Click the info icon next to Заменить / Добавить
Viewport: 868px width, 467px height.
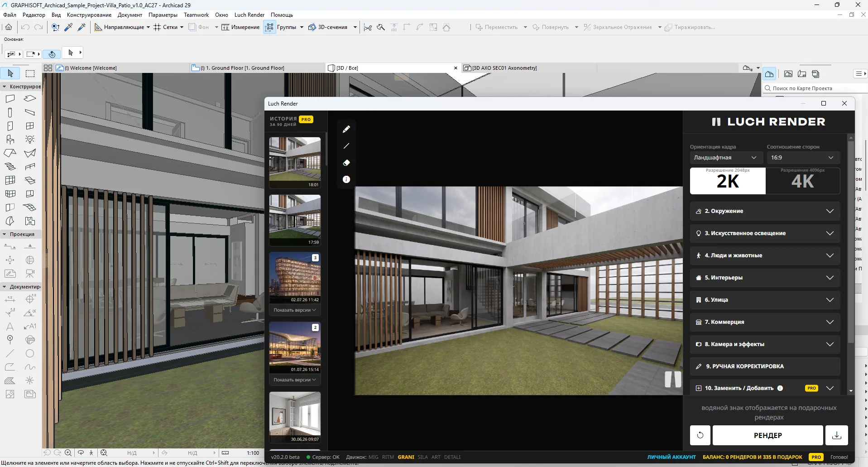780,388
